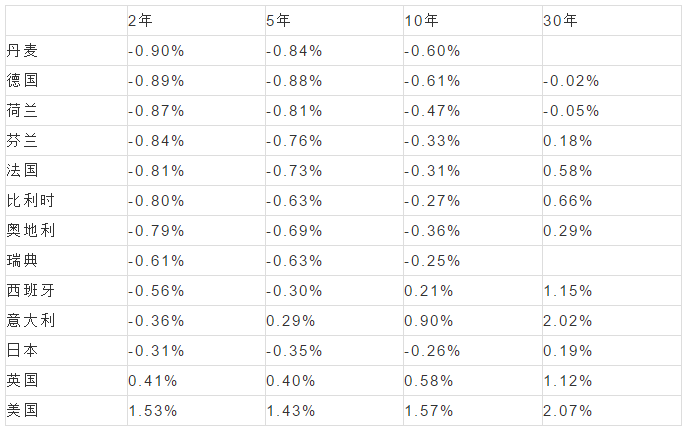Viewport: 688px width, 432px height.
Task: Click the 日本 row label
Action: [x=22, y=351]
